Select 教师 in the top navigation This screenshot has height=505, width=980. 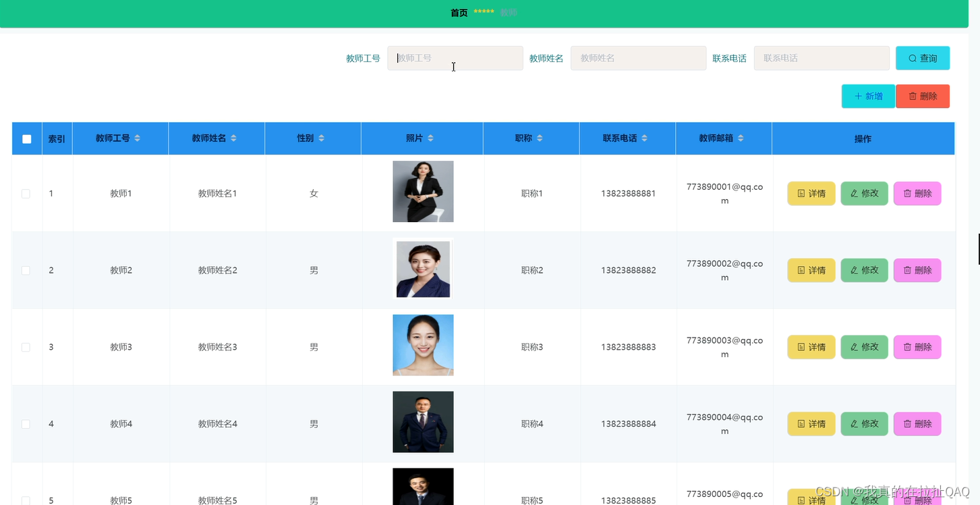(509, 12)
